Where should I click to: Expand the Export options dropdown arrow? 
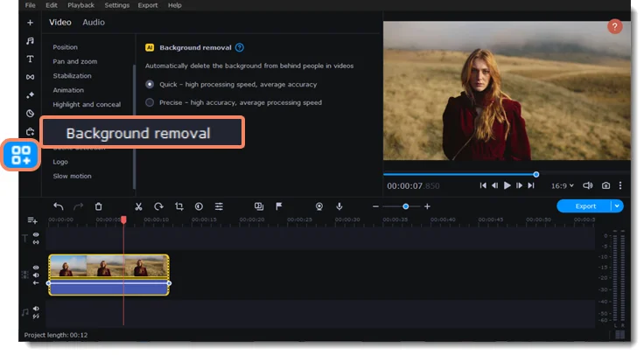618,206
